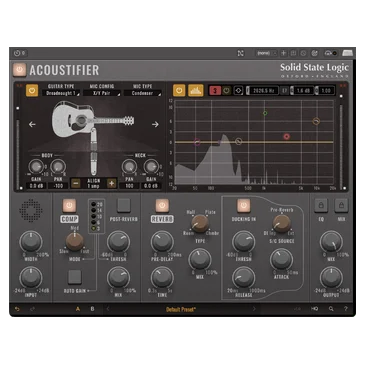Click the compressor Thresh knob

pyautogui.click(x=118, y=242)
